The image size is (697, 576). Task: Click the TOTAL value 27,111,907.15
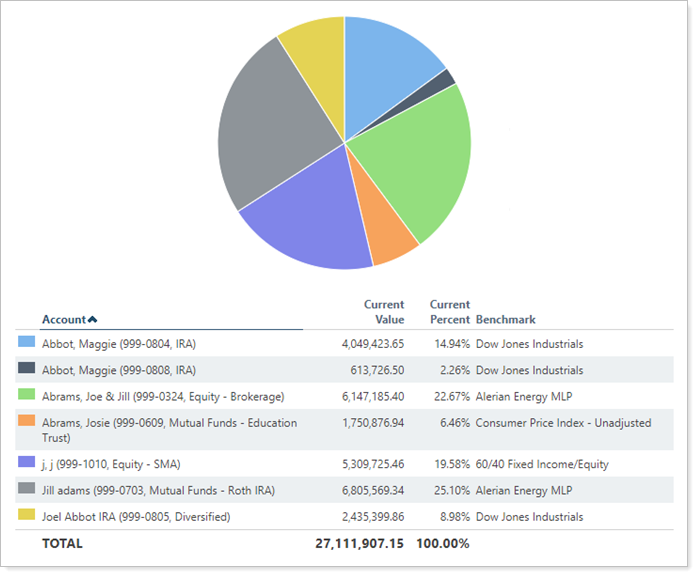tap(359, 543)
